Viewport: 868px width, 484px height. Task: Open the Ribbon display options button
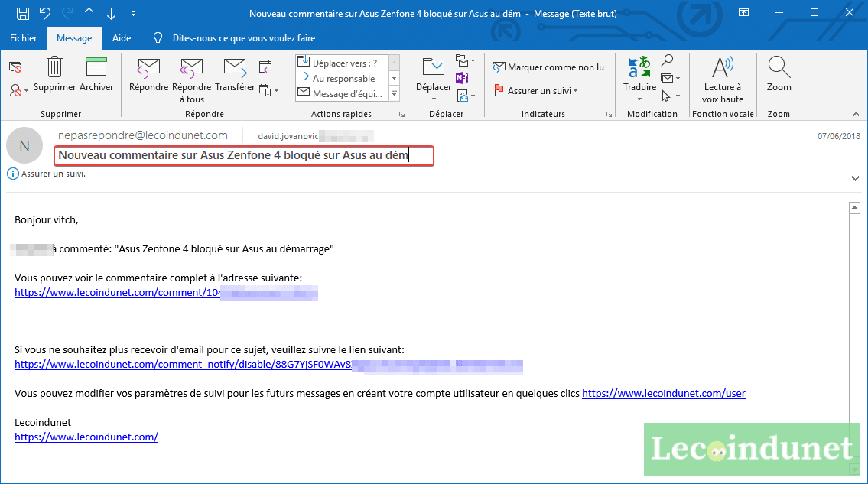[x=743, y=13]
